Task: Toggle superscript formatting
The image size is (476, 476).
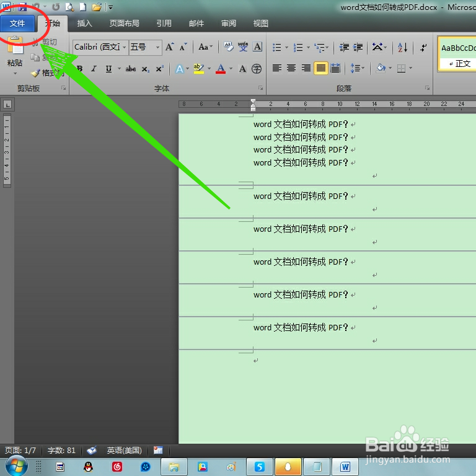Action: coord(159,69)
